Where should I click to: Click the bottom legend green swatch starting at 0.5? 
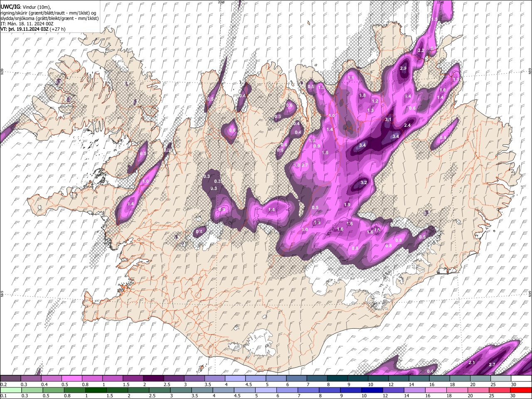pos(54,390)
